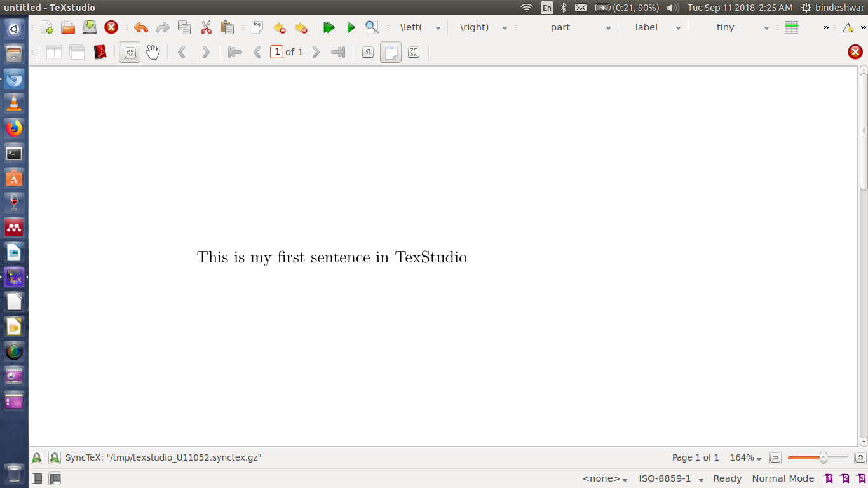Select side-by-side windowed viewer layout
The width and height of the screenshot is (868, 488).
pyautogui.click(x=54, y=52)
